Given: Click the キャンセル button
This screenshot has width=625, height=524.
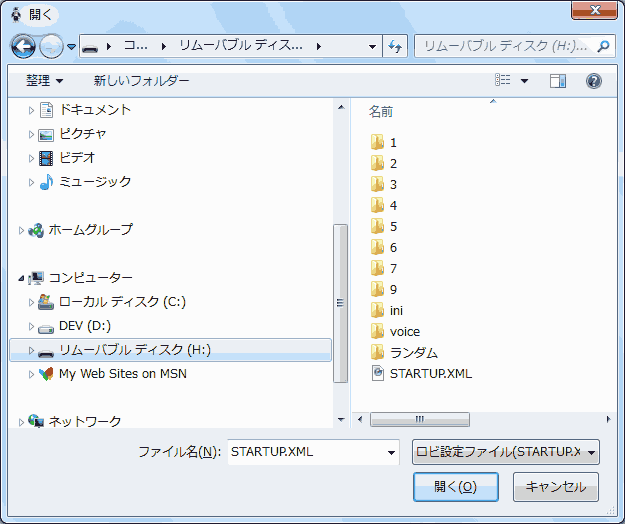Looking at the screenshot, I should [x=556, y=487].
